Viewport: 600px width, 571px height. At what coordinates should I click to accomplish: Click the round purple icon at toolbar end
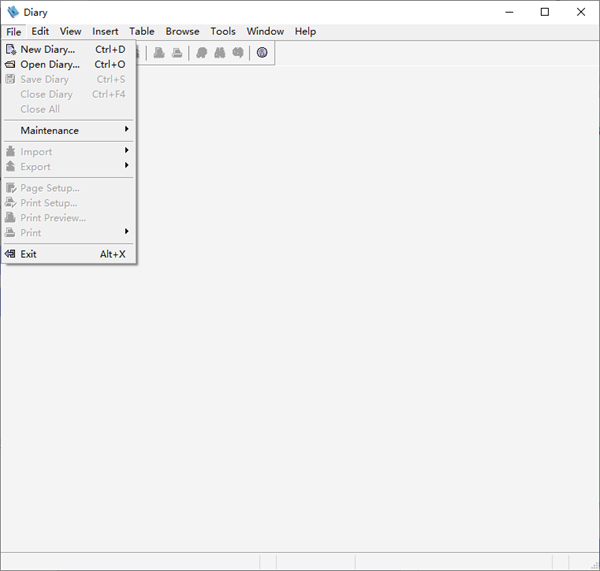(x=262, y=53)
